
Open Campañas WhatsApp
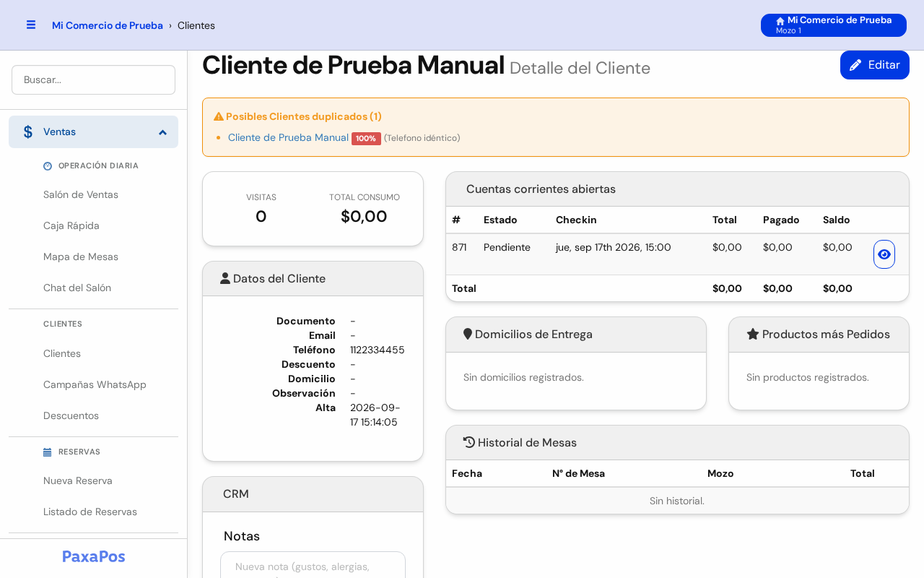95,384
